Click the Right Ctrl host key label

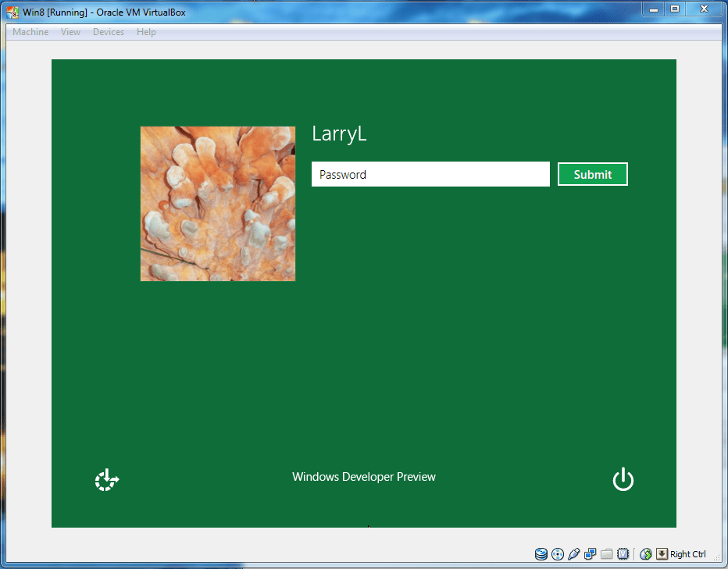point(688,554)
